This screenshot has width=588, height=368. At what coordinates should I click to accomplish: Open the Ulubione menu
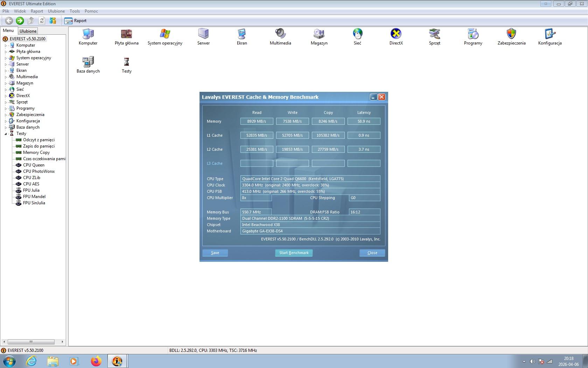click(x=56, y=11)
